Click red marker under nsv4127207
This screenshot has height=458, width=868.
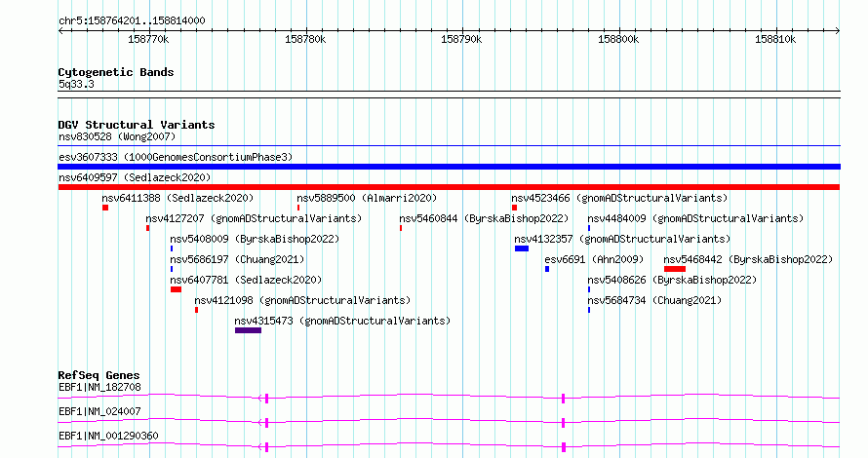pos(148,228)
